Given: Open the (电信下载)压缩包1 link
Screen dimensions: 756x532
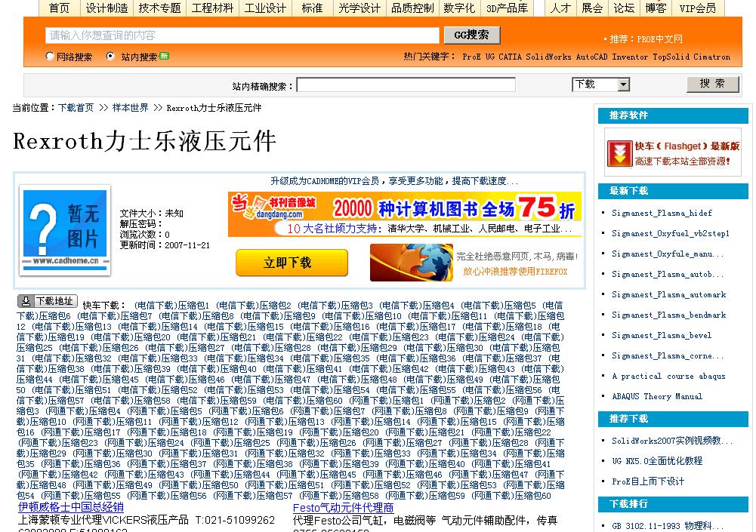Looking at the screenshot, I should coord(171,305).
